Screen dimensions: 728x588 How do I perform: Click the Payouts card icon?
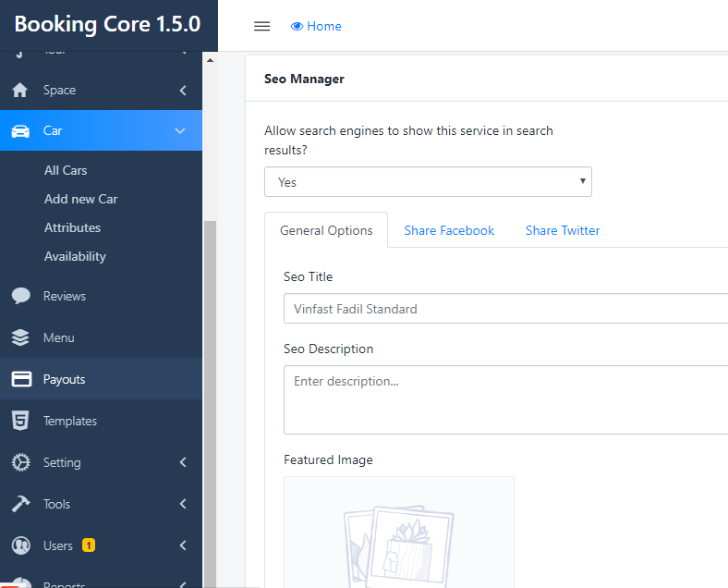point(20,380)
